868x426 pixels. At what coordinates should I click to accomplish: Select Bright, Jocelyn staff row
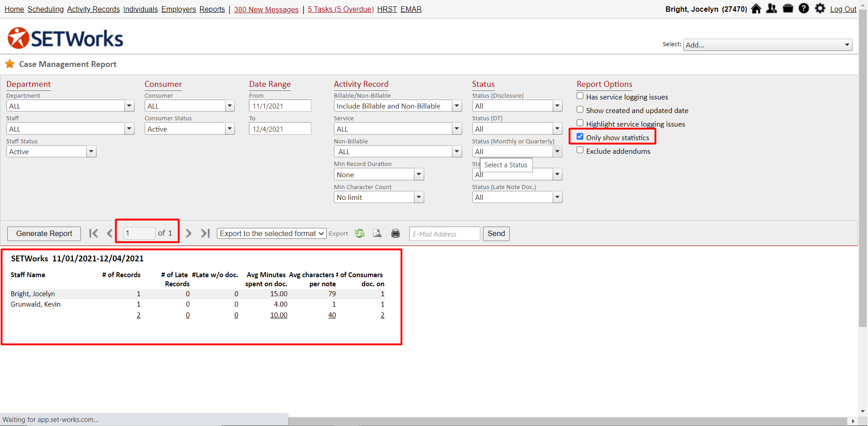[x=197, y=294]
